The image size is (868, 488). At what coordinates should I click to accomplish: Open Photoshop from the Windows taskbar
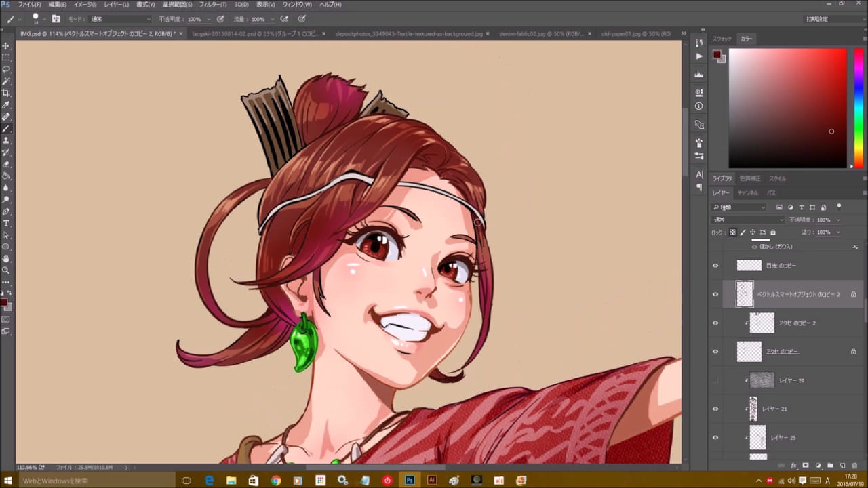pos(410,480)
